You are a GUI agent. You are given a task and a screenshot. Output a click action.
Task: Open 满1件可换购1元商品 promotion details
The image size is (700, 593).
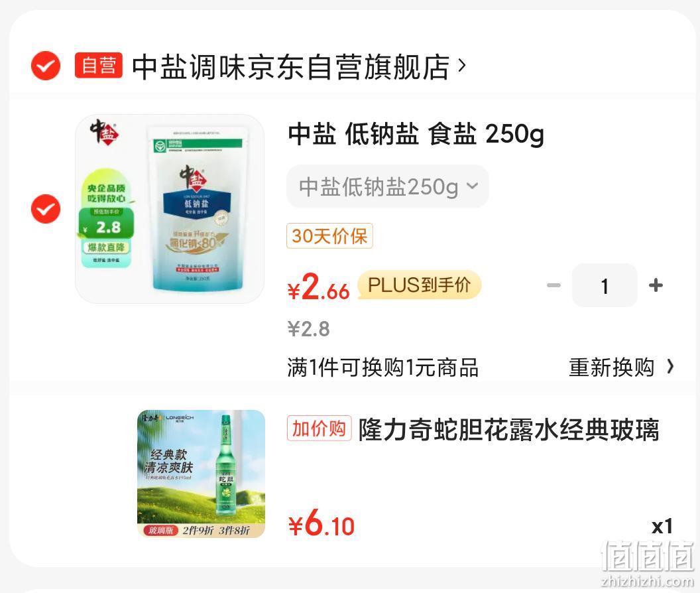383,367
